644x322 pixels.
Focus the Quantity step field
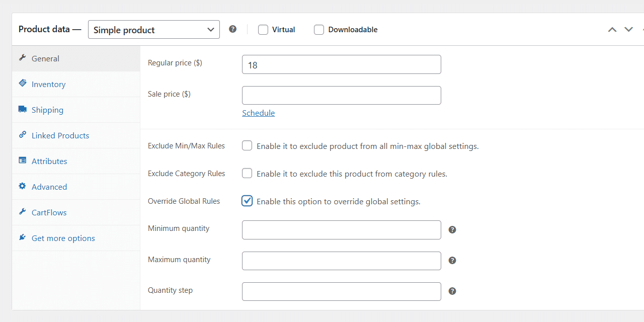[x=342, y=291]
